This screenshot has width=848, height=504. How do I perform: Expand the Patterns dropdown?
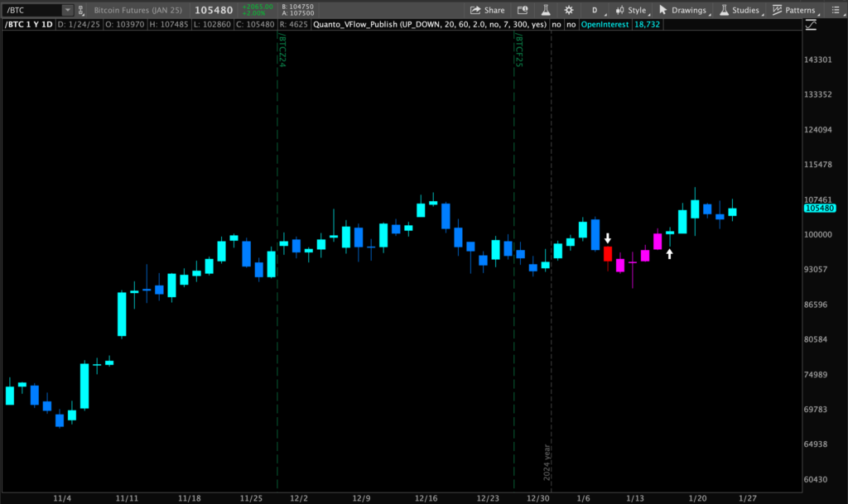click(x=793, y=10)
